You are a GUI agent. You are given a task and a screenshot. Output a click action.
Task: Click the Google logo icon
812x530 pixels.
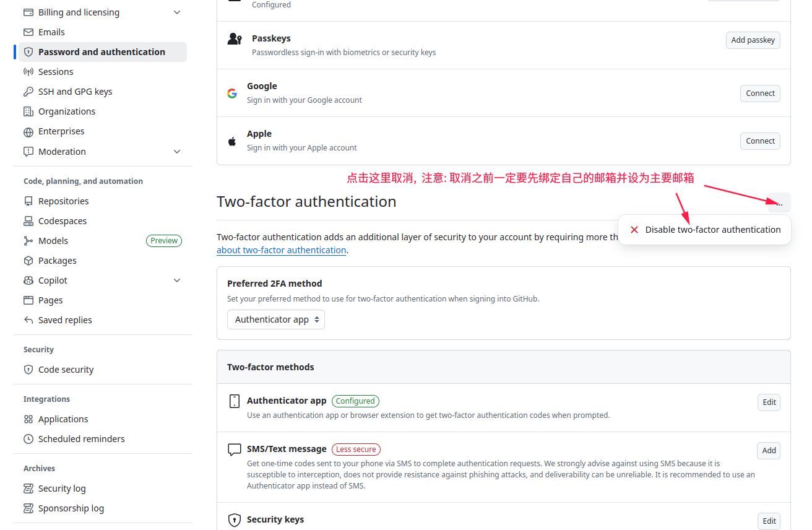point(232,93)
